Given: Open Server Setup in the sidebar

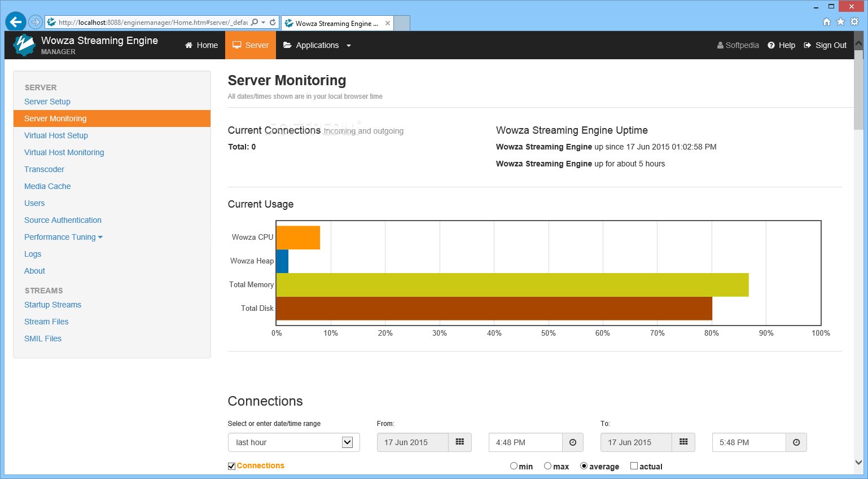Looking at the screenshot, I should point(47,102).
